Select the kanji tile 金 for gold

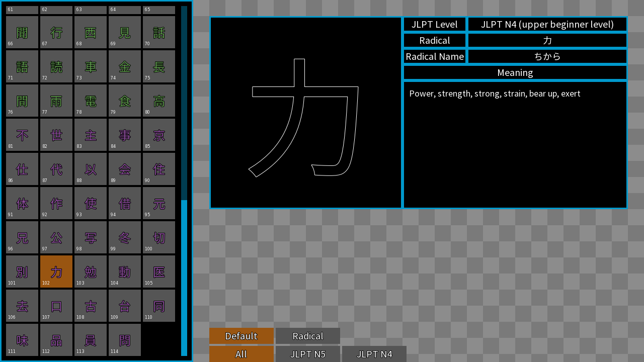coord(125,66)
